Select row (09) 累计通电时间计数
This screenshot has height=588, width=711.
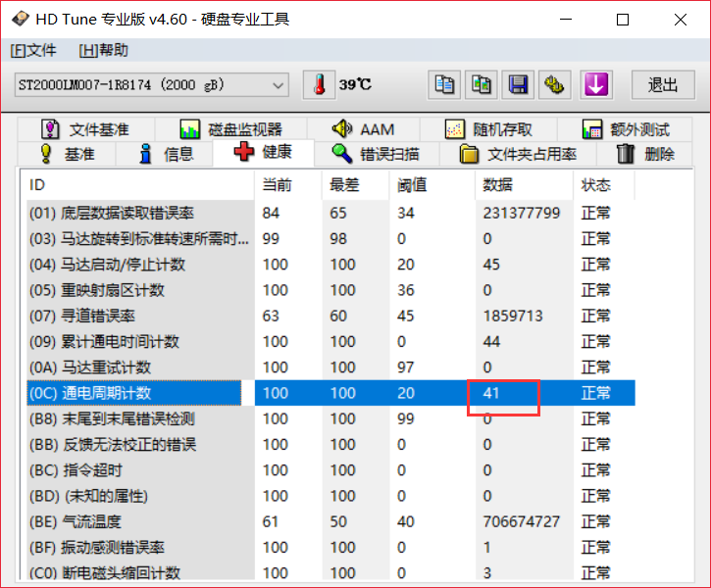point(331,342)
